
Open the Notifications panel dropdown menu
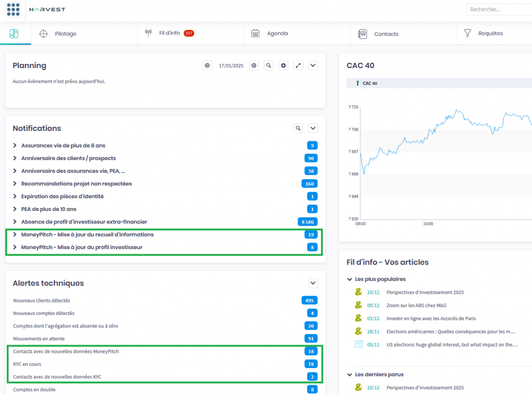tap(313, 128)
